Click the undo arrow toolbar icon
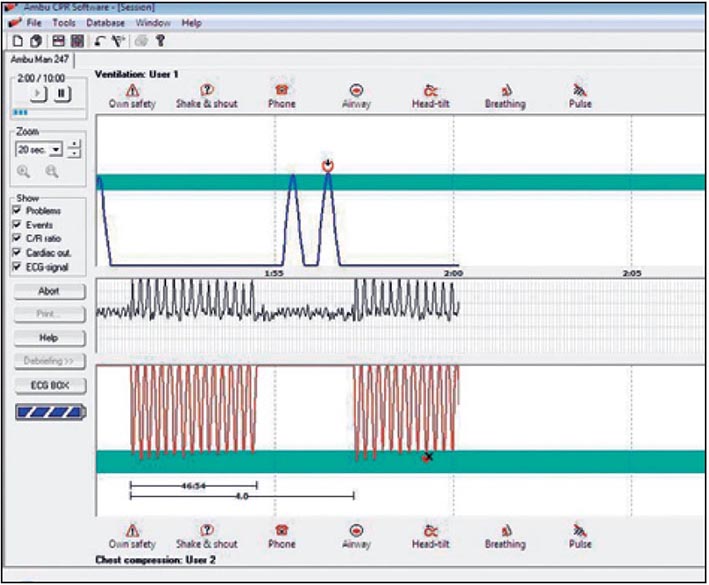Screen dimensions: 709x585 [x=100, y=41]
